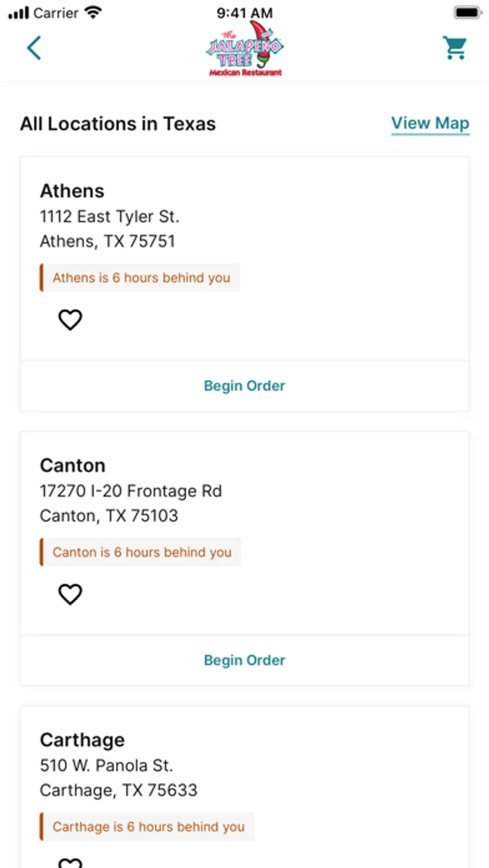The width and height of the screenshot is (489, 868).
Task: Select the Canton location name
Action: coord(73,466)
